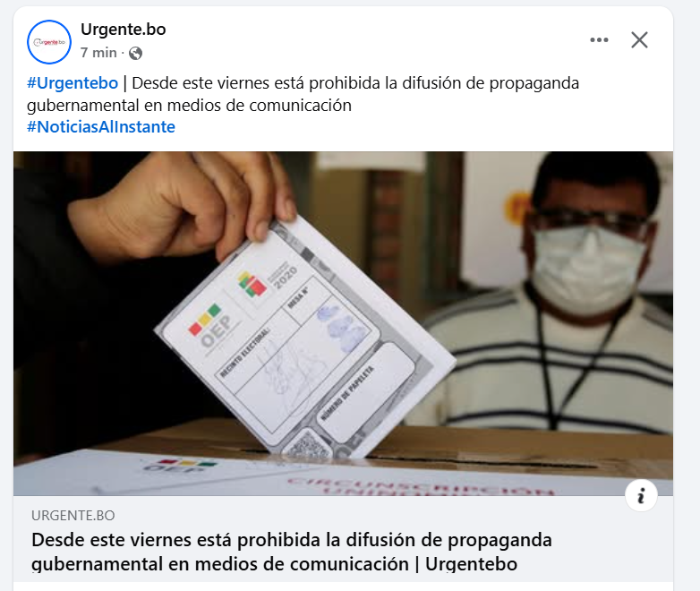Open the '7 min' post timestamp

(x=98, y=53)
